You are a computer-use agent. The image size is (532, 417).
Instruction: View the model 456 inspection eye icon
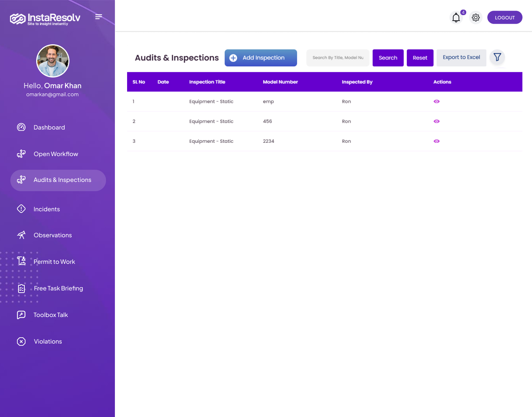[436, 121]
